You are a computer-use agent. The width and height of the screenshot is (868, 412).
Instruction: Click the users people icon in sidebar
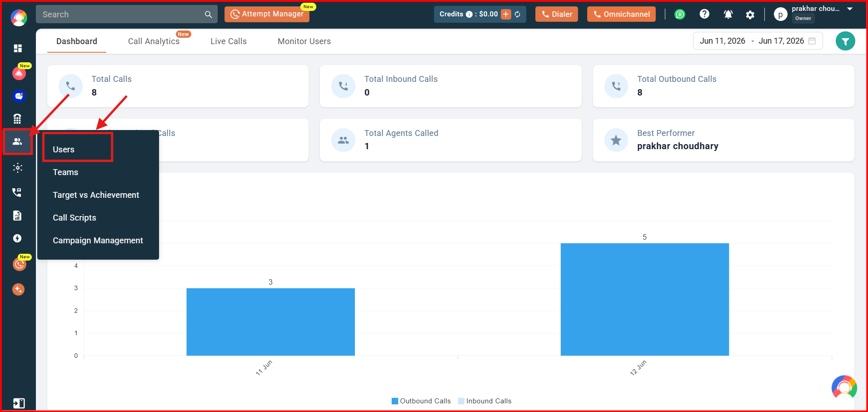17,141
